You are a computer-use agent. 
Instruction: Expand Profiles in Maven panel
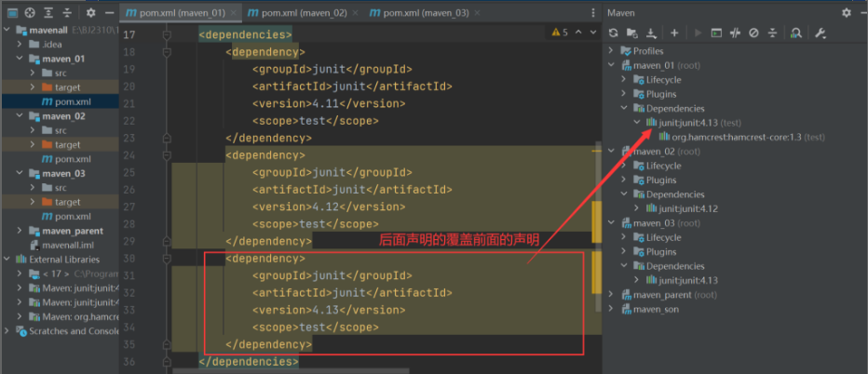pos(611,51)
